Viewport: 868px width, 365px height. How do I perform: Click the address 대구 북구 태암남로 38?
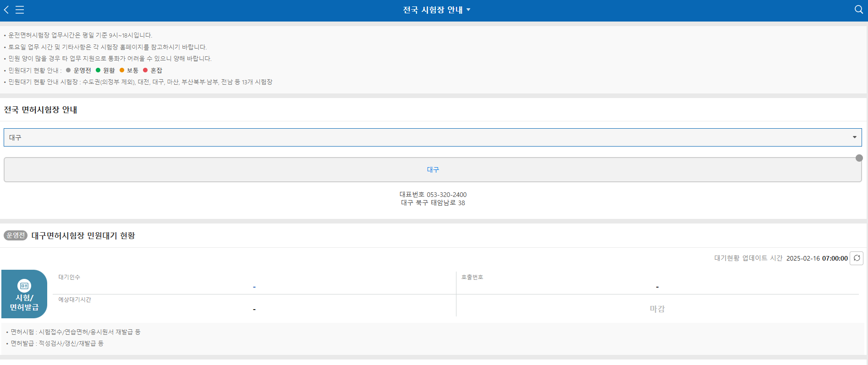433,203
